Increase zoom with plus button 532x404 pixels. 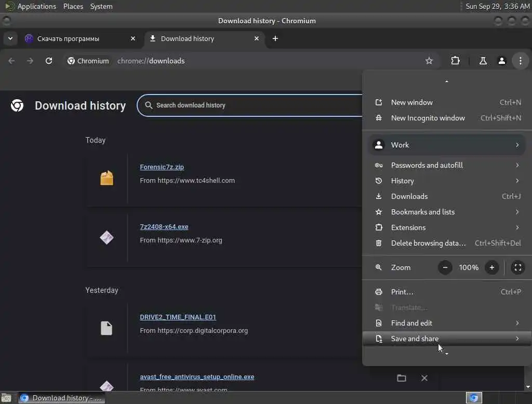pos(491,267)
